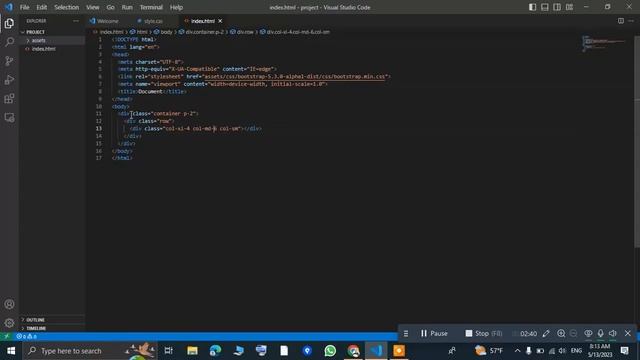This screenshot has height=360, width=640.
Task: Open Task View on the taskbar
Action: (168, 351)
